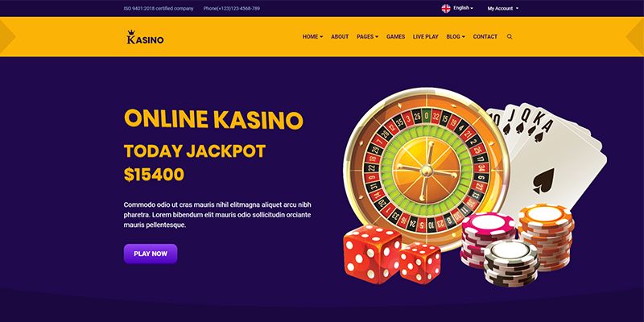Click the black and white chip stack
This screenshot has height=322, width=644.
tap(511, 263)
